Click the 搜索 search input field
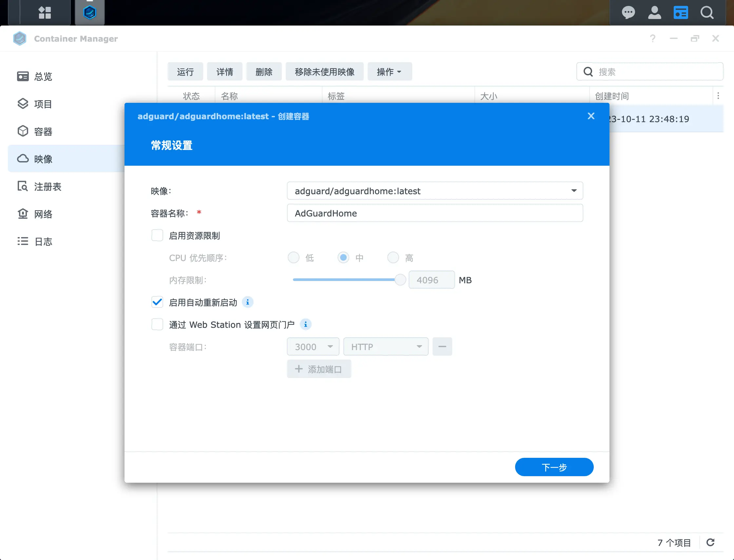Viewport: 734px width, 560px height. coord(650,72)
